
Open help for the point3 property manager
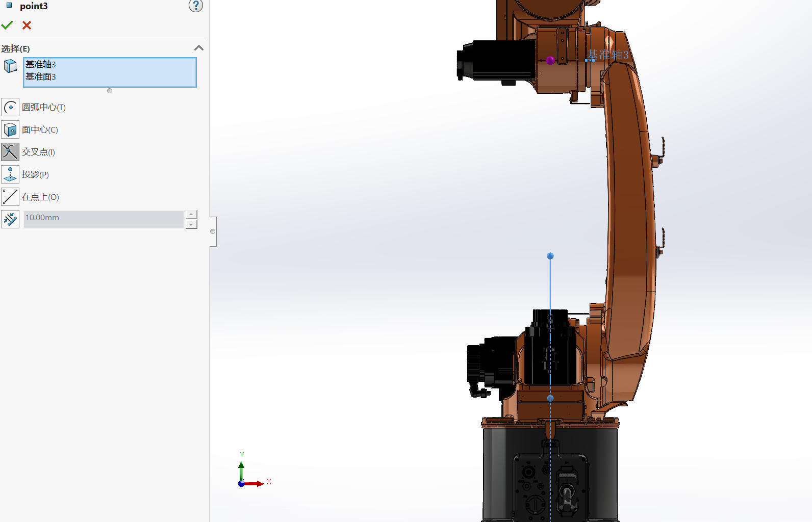196,6
